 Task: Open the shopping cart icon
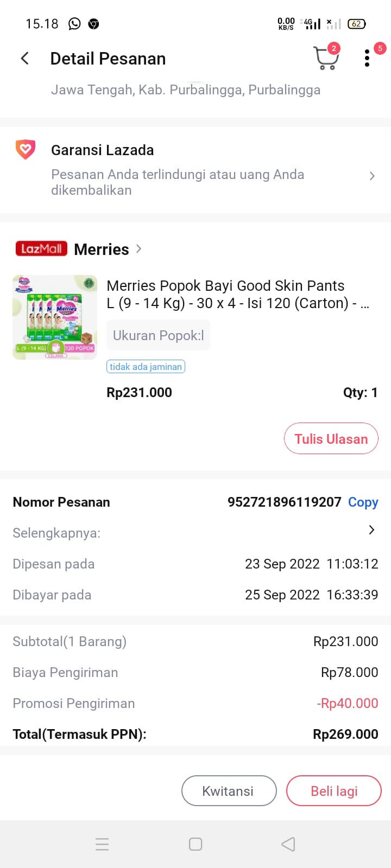click(325, 58)
